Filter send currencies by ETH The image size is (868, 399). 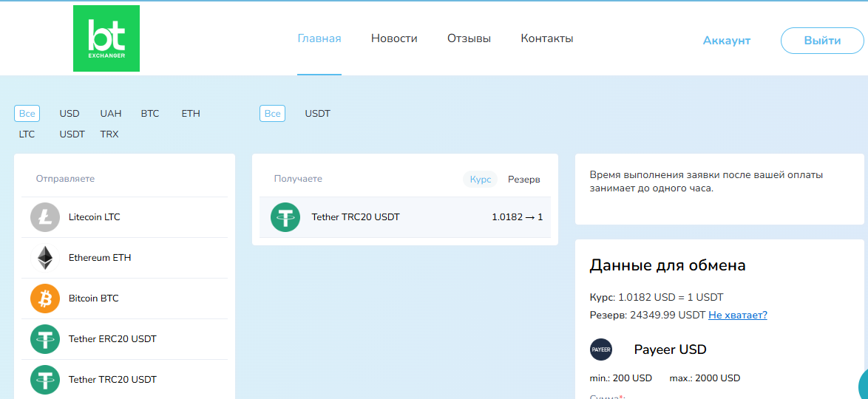(x=191, y=114)
